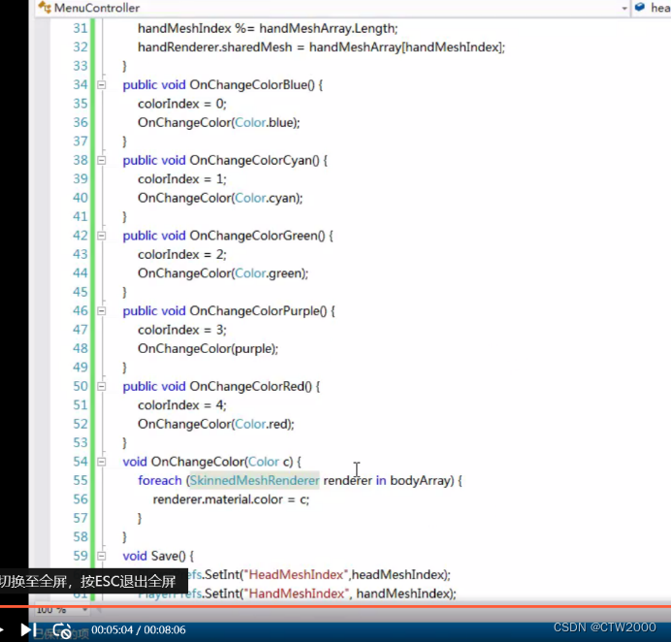672x642 pixels.
Task: Click the "HeadMeshIndex" string literal
Action: coord(296,575)
